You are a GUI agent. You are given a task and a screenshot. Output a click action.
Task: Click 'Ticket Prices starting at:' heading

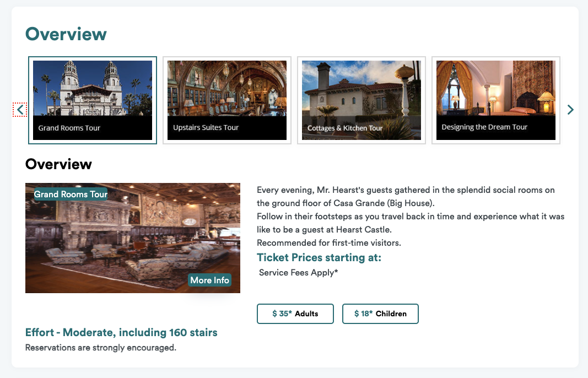319,258
